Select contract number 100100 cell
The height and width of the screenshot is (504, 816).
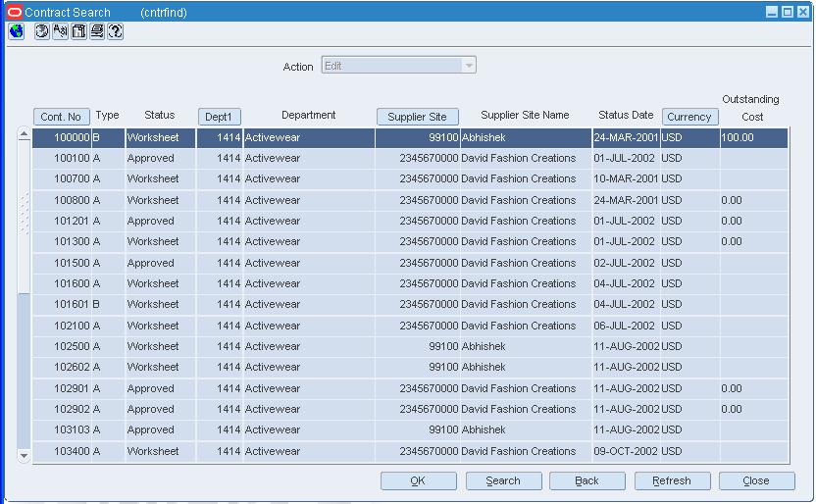click(62, 158)
